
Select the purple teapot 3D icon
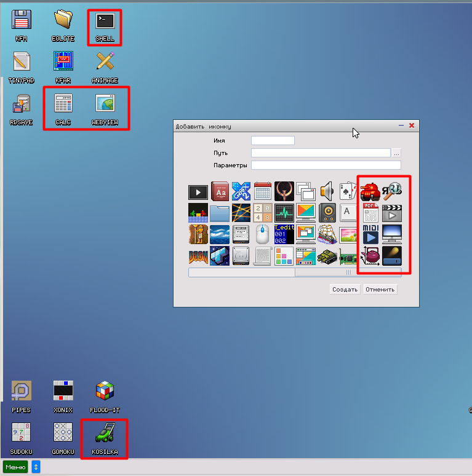(370, 256)
